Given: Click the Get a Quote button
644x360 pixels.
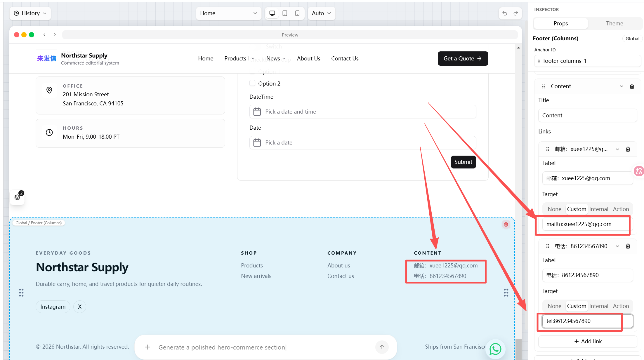Looking at the screenshot, I should point(463,58).
